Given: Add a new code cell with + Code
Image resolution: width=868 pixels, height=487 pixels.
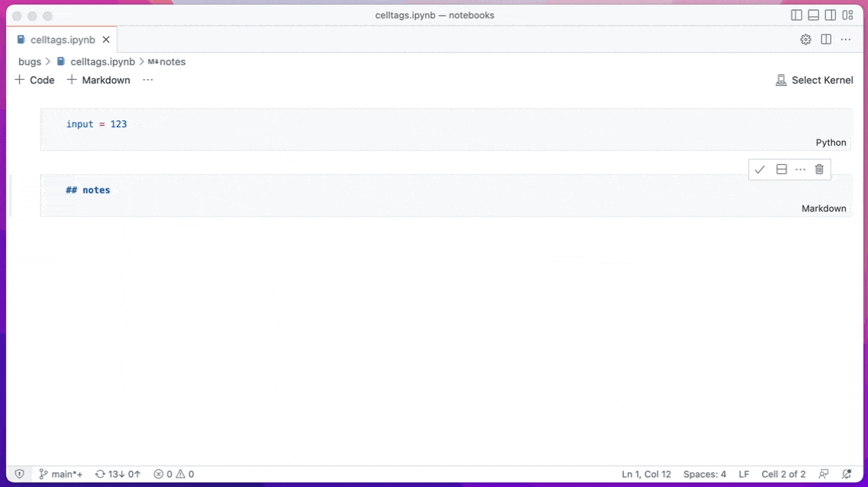Looking at the screenshot, I should pos(34,79).
